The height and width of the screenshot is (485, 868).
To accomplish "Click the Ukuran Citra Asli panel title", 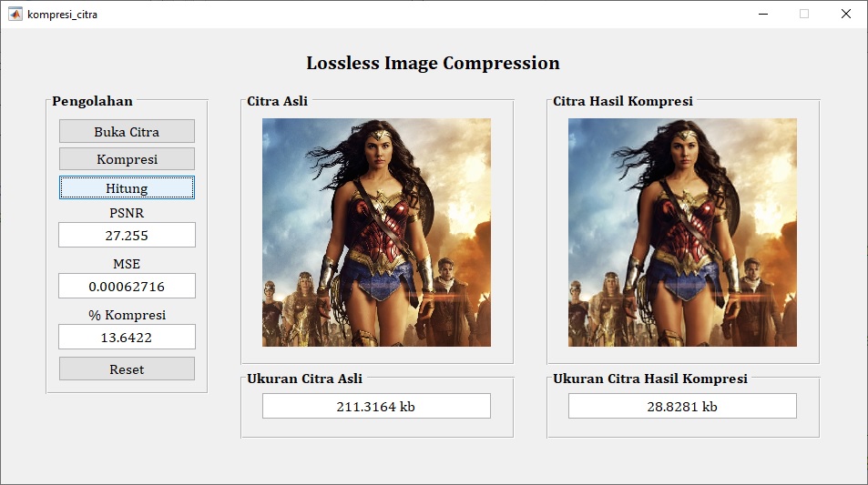I will 304,379.
